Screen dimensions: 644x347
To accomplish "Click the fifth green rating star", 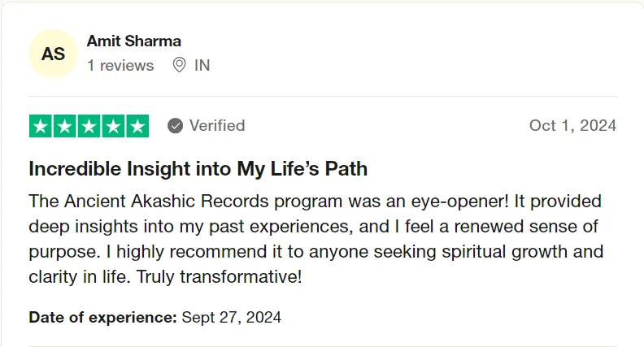I will (x=137, y=126).
